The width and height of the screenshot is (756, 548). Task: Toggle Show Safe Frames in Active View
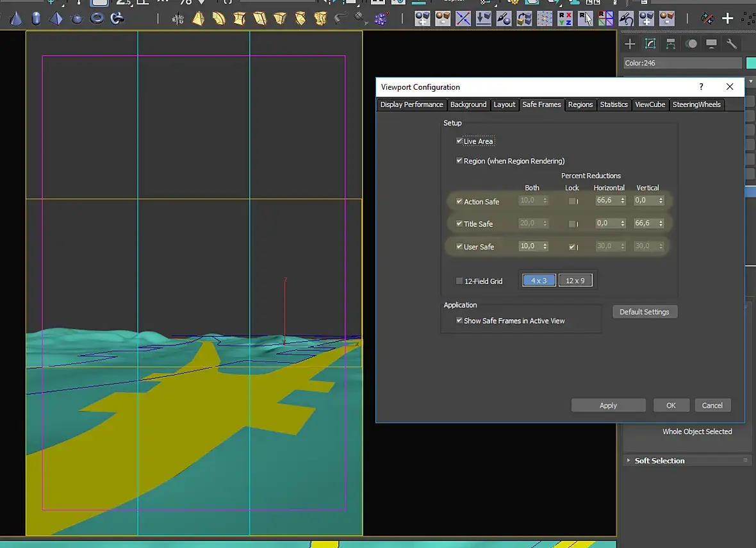click(459, 320)
